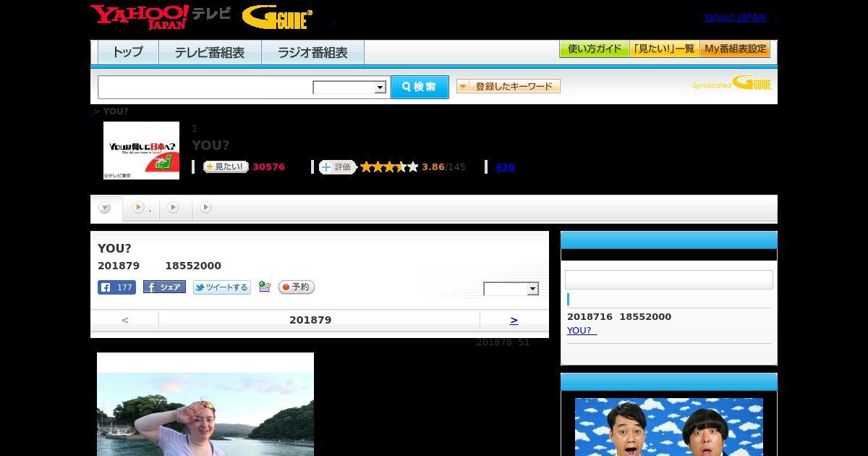Open the 430 link
The width and height of the screenshot is (868, 456).
pos(505,167)
